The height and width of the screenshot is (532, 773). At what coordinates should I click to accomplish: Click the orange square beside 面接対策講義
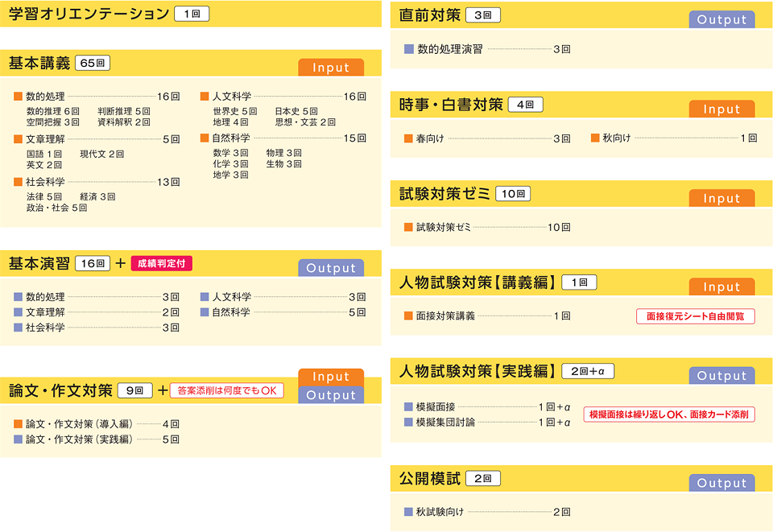[x=409, y=316]
